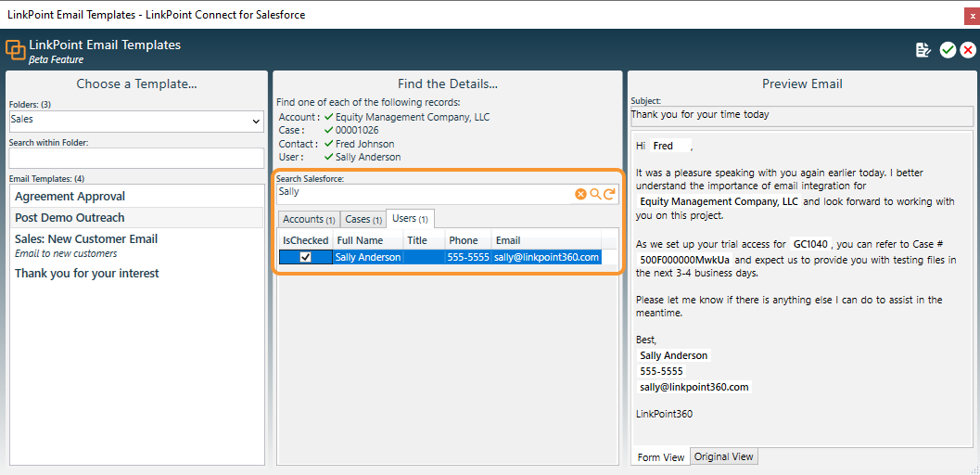The image size is (980, 475).
Task: Uncheck IsChecked box for Sally Anderson
Action: pyautogui.click(x=306, y=257)
